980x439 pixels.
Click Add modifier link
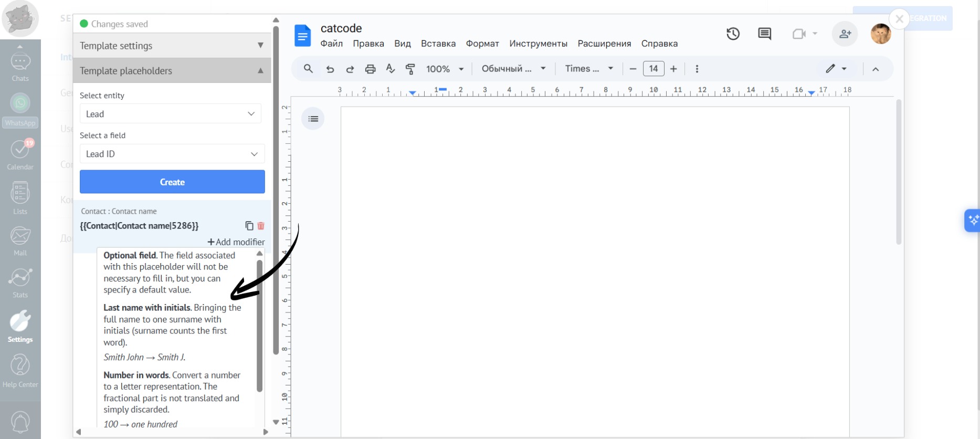coord(236,242)
